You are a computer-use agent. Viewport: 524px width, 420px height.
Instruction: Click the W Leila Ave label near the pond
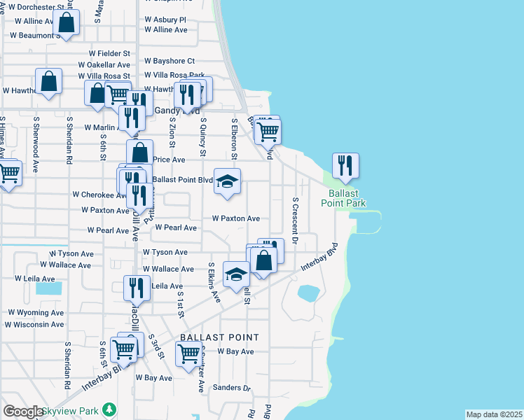(x=35, y=279)
